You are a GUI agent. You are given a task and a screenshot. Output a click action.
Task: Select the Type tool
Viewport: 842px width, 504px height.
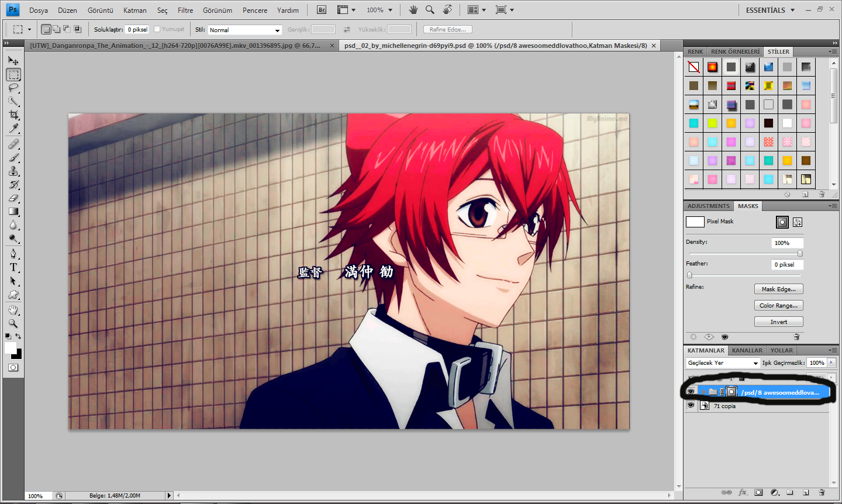pos(13,267)
